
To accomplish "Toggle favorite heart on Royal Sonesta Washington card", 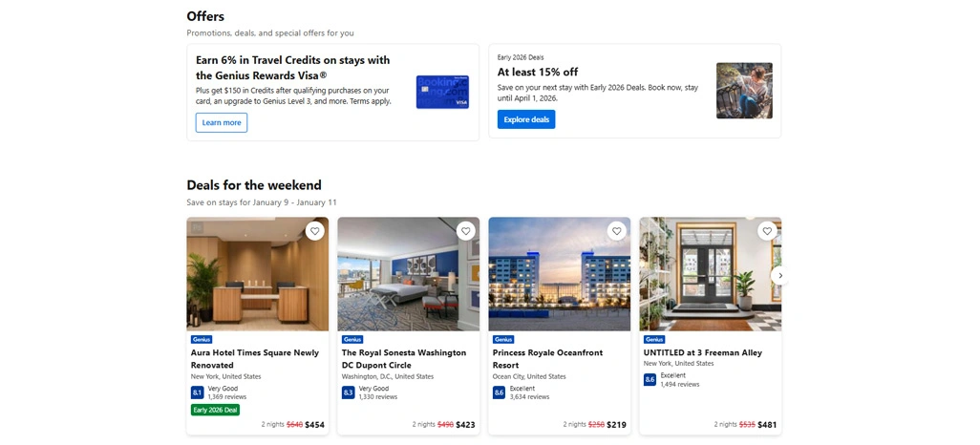I will click(465, 231).
